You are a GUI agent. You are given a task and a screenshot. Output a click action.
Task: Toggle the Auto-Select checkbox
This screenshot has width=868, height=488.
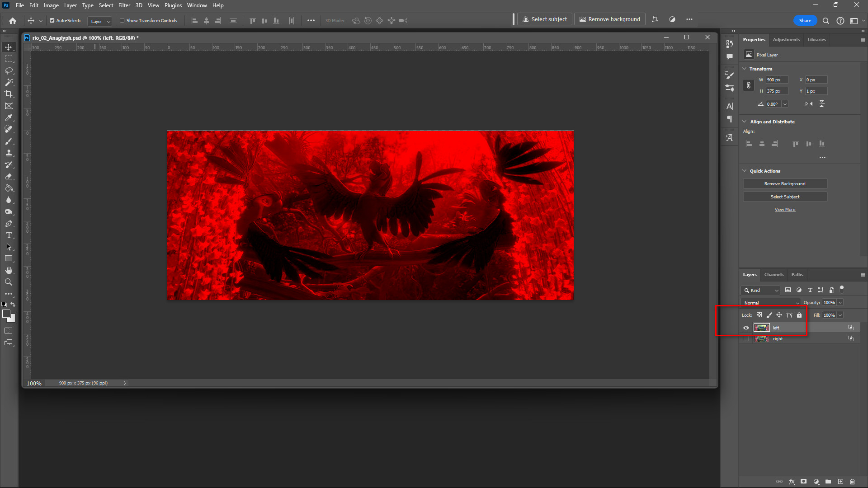[52, 20]
